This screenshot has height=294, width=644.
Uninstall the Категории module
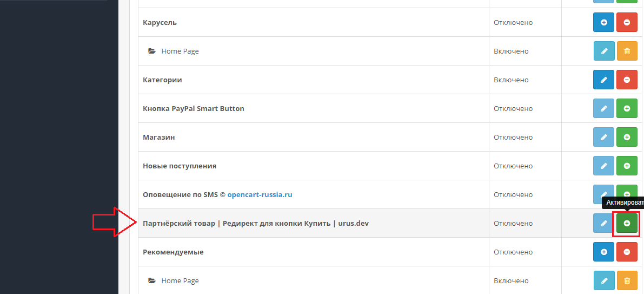pos(627,80)
